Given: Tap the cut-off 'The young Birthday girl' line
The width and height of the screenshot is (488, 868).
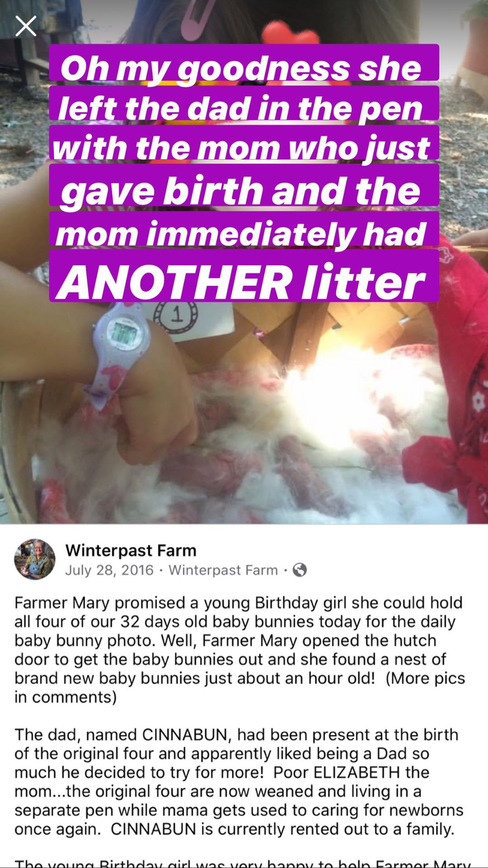Looking at the screenshot, I should [x=243, y=863].
